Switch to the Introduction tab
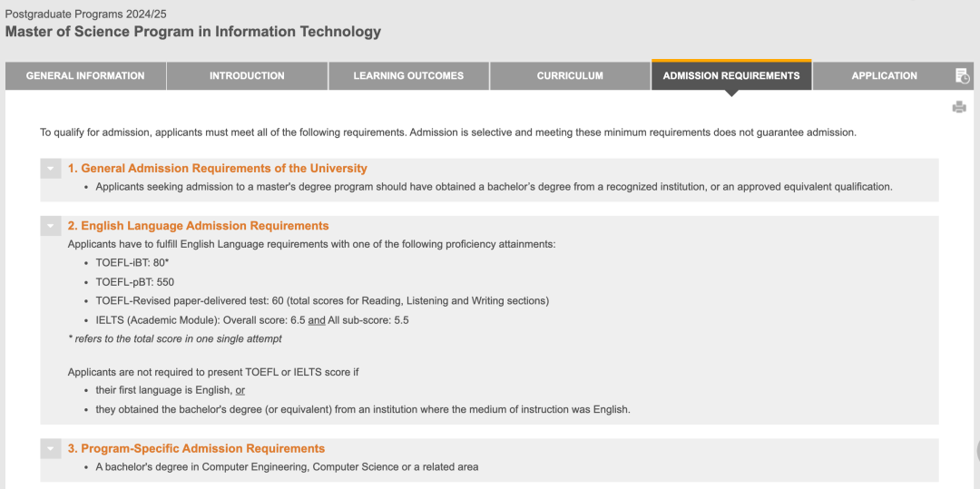 coord(247,76)
